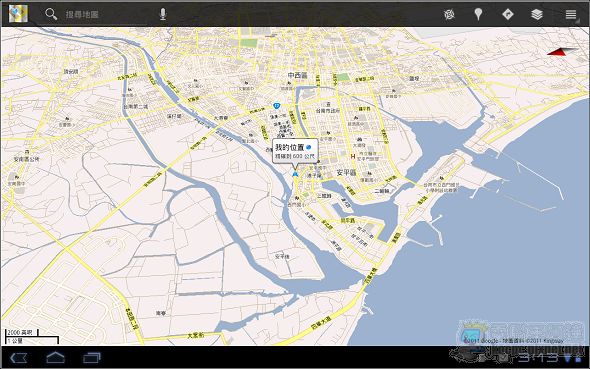Tap the 安平區 district label

[x=346, y=173]
